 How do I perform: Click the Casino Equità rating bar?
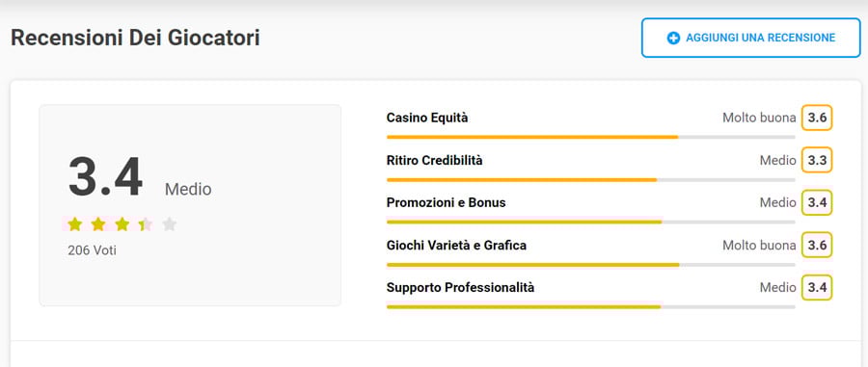point(590,137)
